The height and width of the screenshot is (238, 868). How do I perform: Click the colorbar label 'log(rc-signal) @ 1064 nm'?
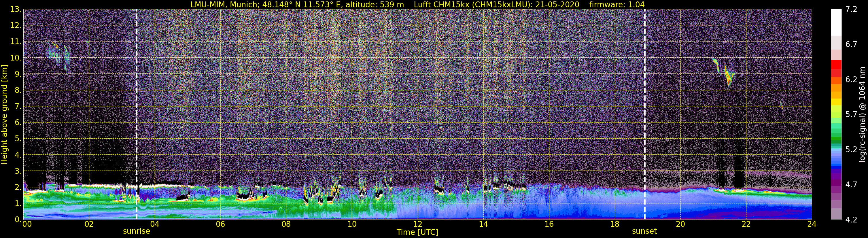(862, 114)
